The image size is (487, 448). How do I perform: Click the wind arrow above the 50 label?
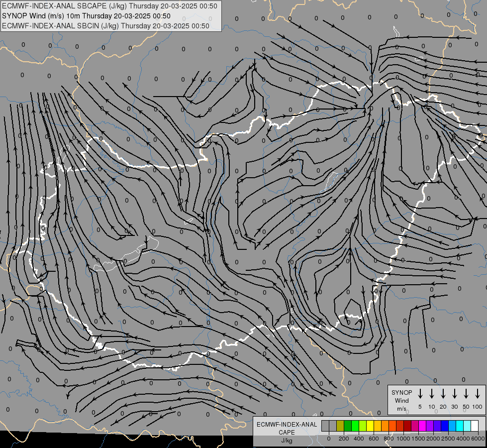click(466, 394)
